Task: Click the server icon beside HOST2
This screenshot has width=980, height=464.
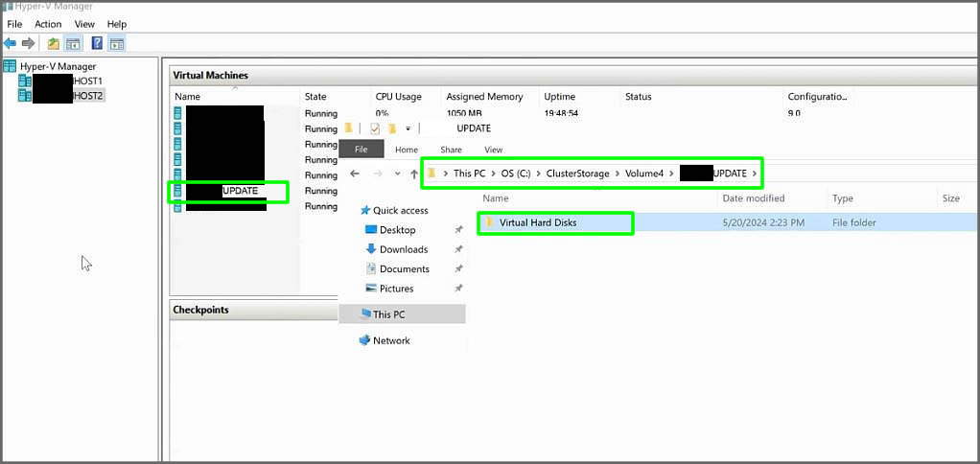Action: coord(24,96)
